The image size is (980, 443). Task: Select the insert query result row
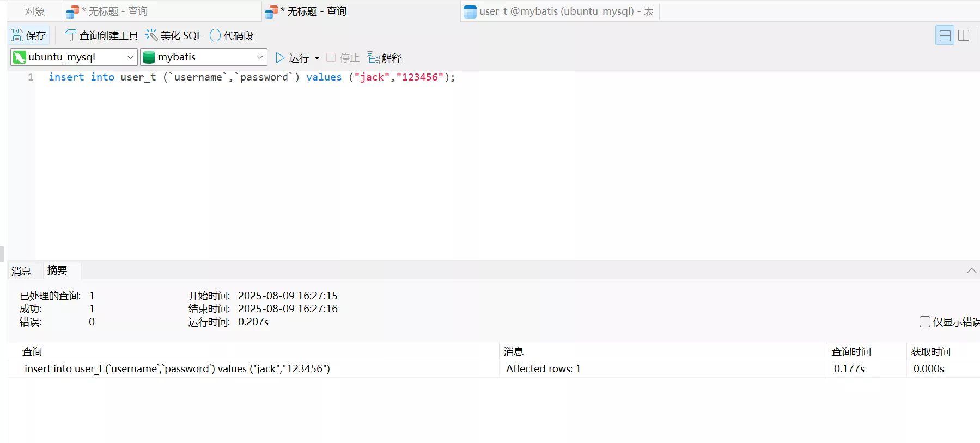(177, 368)
